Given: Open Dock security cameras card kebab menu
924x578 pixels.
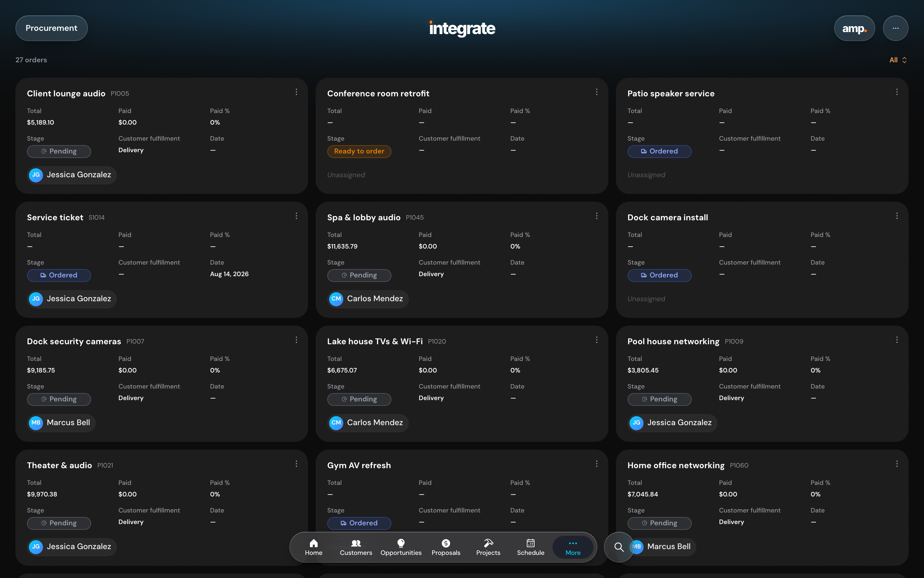Looking at the screenshot, I should pos(296,340).
